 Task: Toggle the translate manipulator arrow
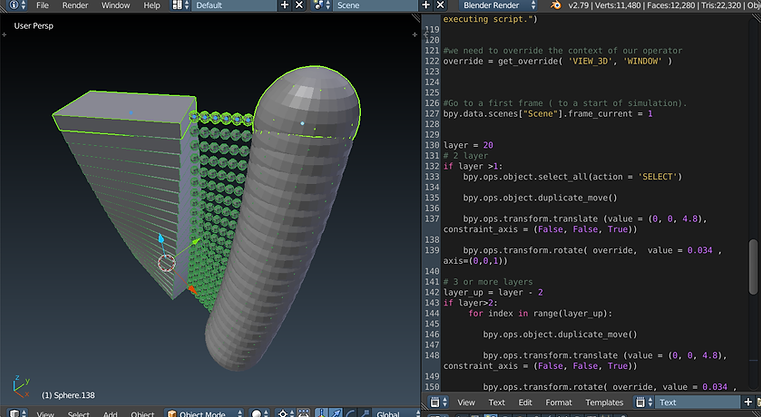[335, 414]
